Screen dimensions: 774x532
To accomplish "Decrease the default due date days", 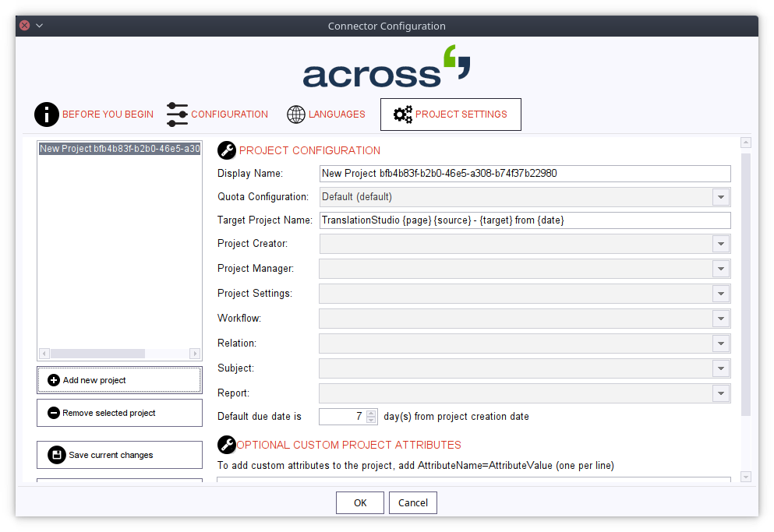I will point(371,420).
